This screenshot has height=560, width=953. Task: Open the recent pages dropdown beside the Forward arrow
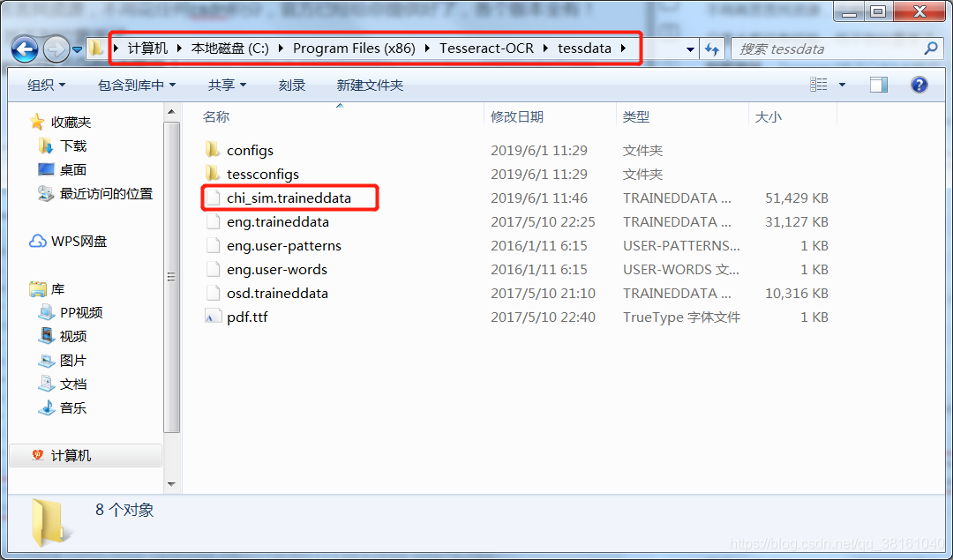point(77,49)
